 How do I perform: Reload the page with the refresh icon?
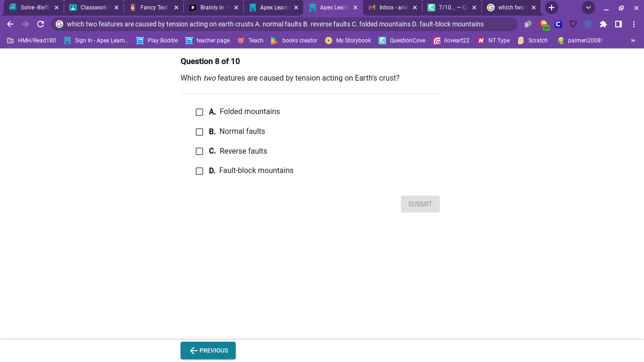pos(41,24)
